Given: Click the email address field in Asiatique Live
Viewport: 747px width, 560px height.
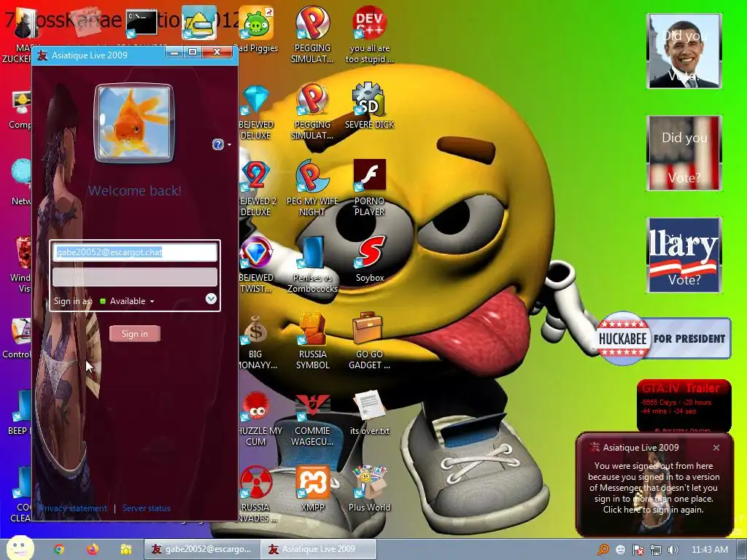Looking at the screenshot, I should [135, 252].
